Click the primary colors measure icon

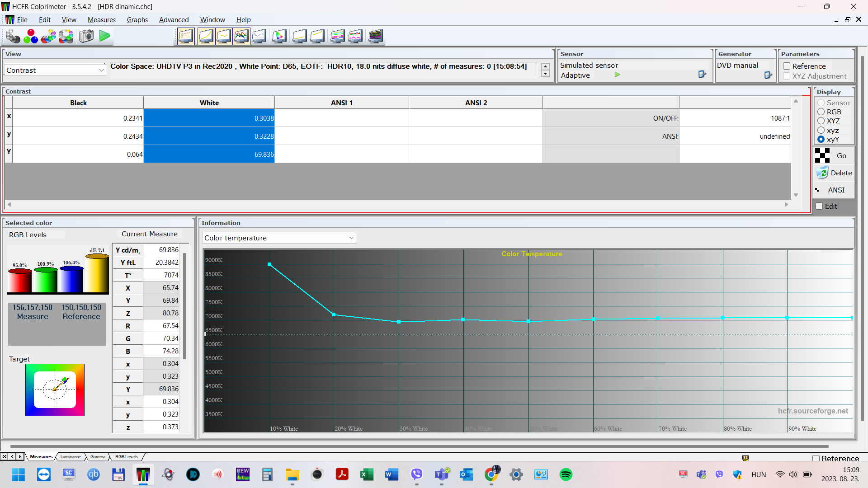31,36
